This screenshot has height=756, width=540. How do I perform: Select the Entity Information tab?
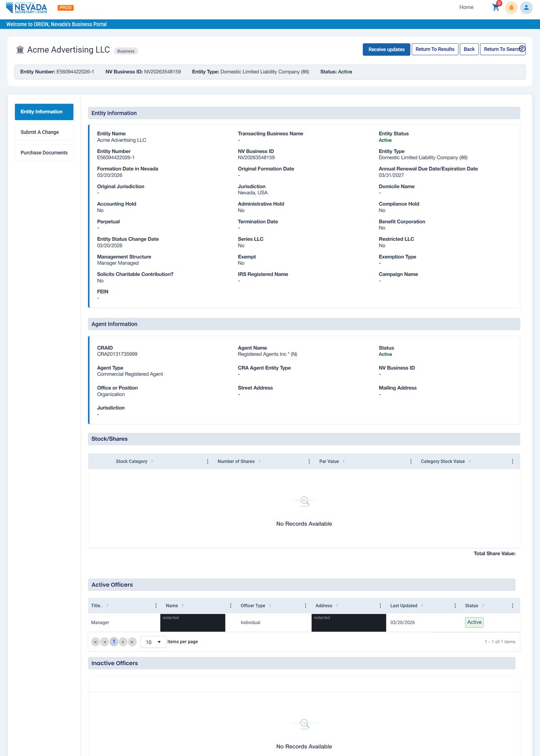44,112
